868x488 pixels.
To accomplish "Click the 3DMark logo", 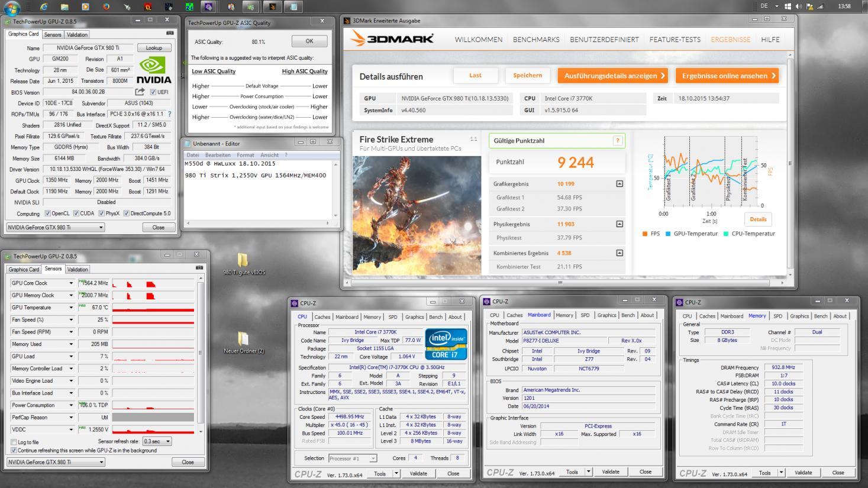I will coord(392,39).
